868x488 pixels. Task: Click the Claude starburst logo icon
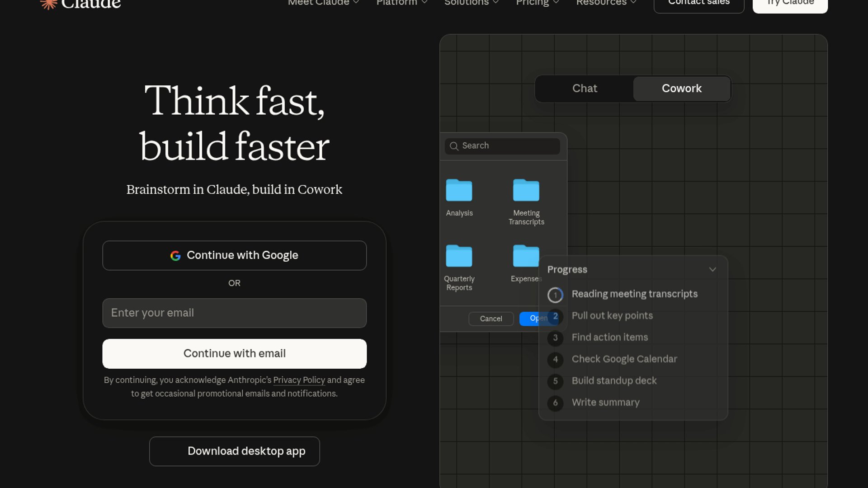coord(48,4)
